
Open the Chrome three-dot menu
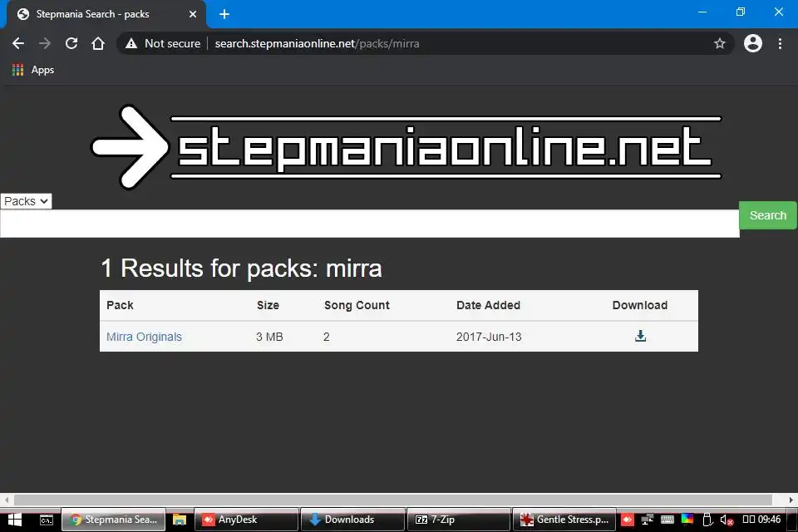pos(780,44)
